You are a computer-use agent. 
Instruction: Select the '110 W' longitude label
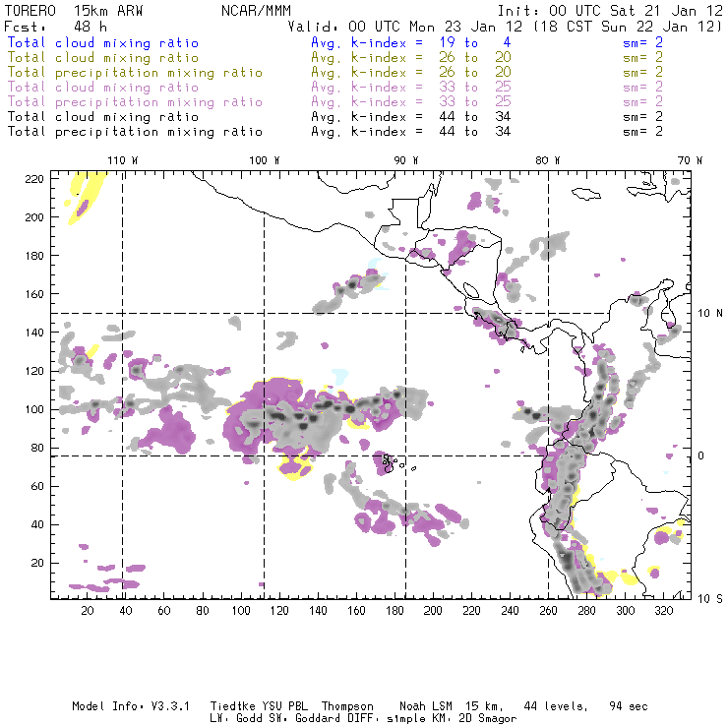coord(123,160)
